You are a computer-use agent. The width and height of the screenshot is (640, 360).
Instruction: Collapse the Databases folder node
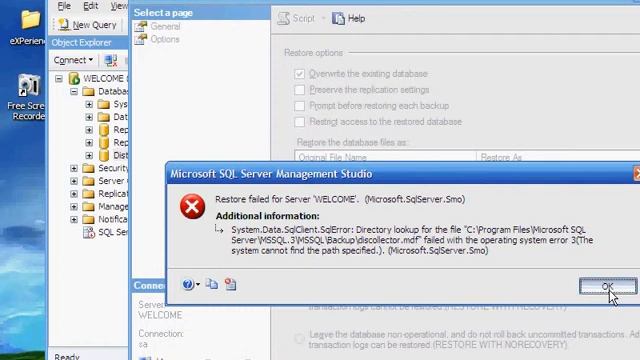click(73, 91)
